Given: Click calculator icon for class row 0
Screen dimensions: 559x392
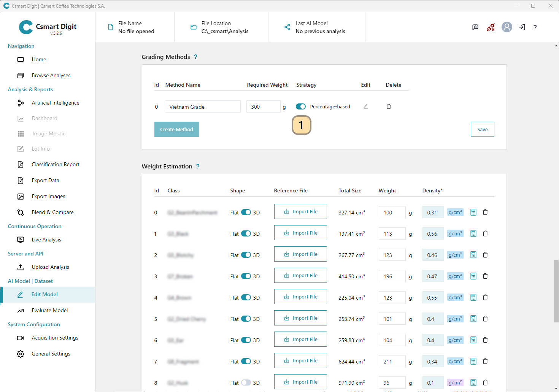Looking at the screenshot, I should coord(473,212).
